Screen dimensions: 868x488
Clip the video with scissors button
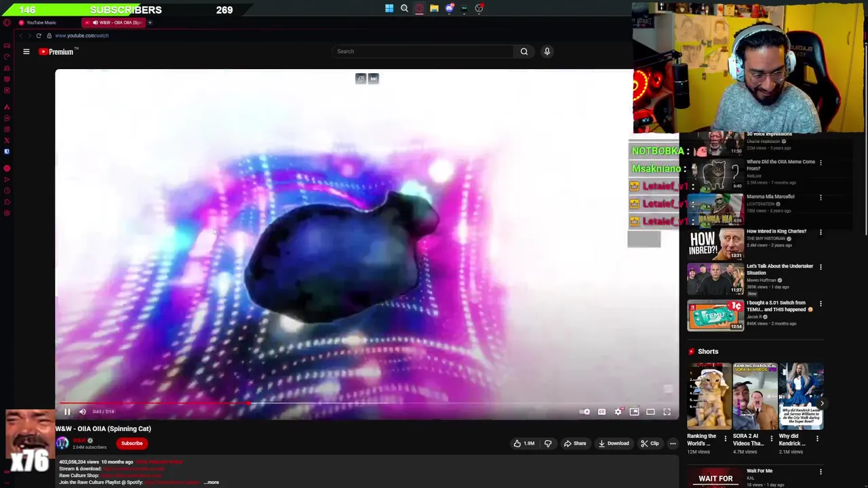pyautogui.click(x=650, y=443)
